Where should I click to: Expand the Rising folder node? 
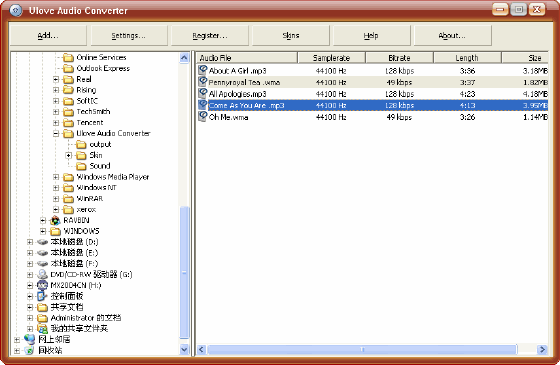coord(56,90)
